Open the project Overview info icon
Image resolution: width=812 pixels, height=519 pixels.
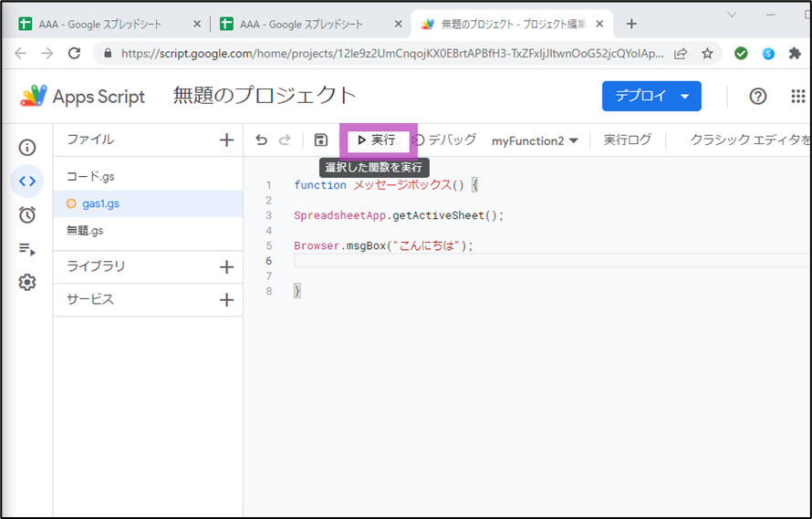pos(27,148)
